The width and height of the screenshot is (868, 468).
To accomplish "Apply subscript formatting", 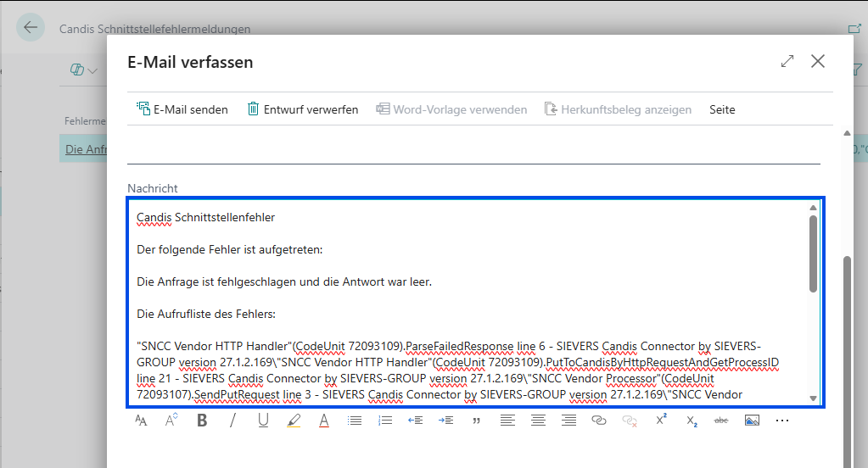I will click(x=692, y=421).
